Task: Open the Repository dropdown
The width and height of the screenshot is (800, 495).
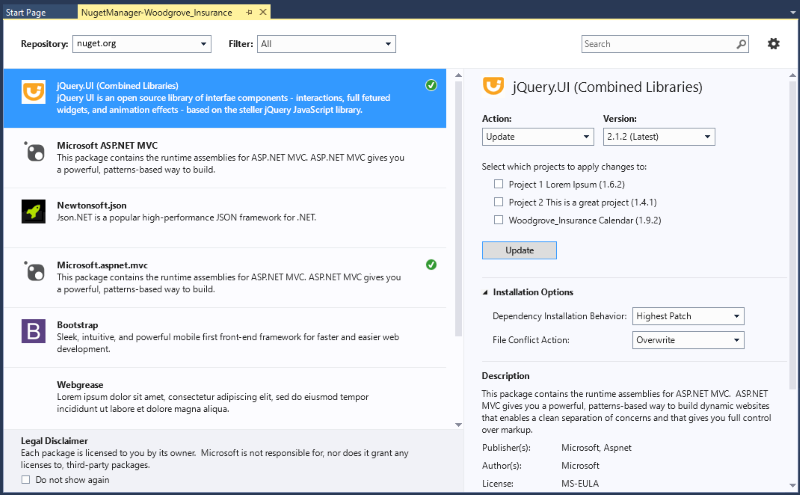Action: tap(141, 44)
